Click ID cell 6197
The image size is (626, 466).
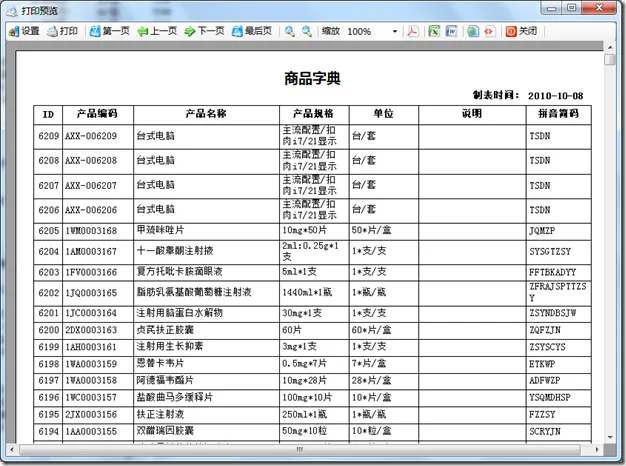49,381
